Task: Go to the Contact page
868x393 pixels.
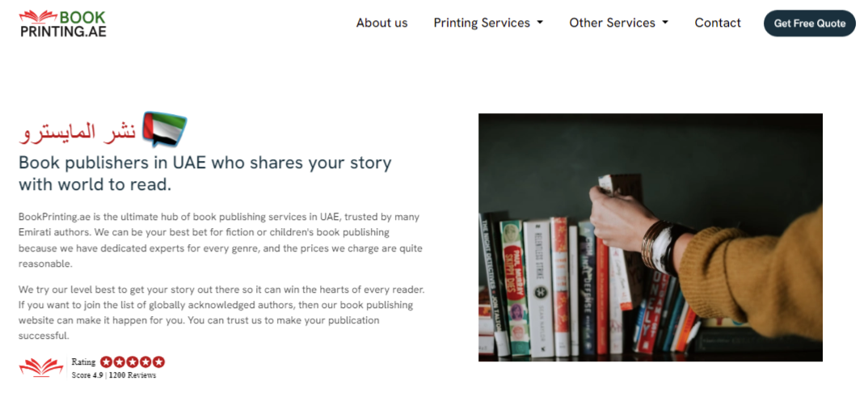Action: [x=718, y=23]
